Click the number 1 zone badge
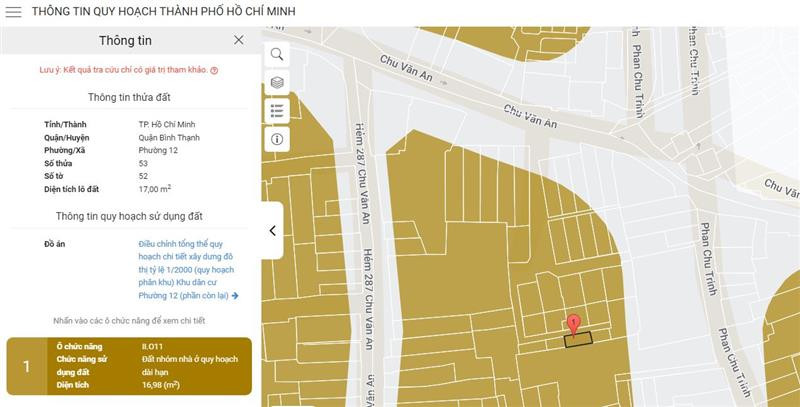This screenshot has width=800, height=407. point(27,366)
